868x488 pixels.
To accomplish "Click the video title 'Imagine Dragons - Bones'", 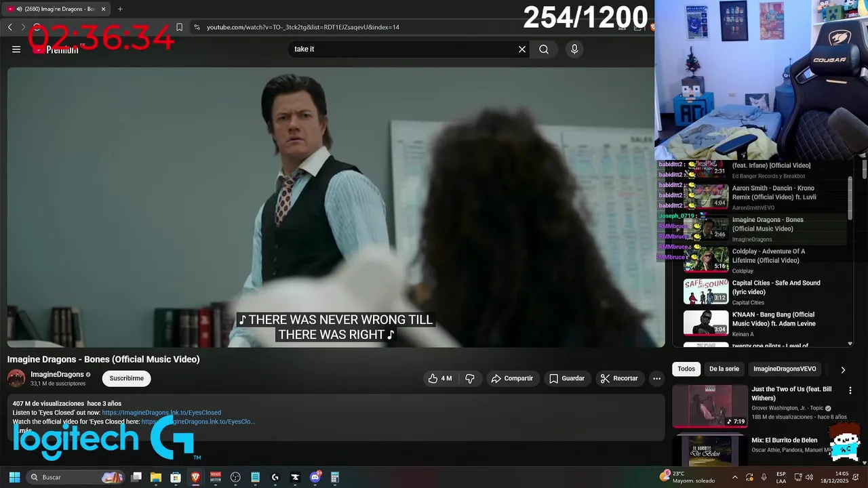I will point(104,359).
